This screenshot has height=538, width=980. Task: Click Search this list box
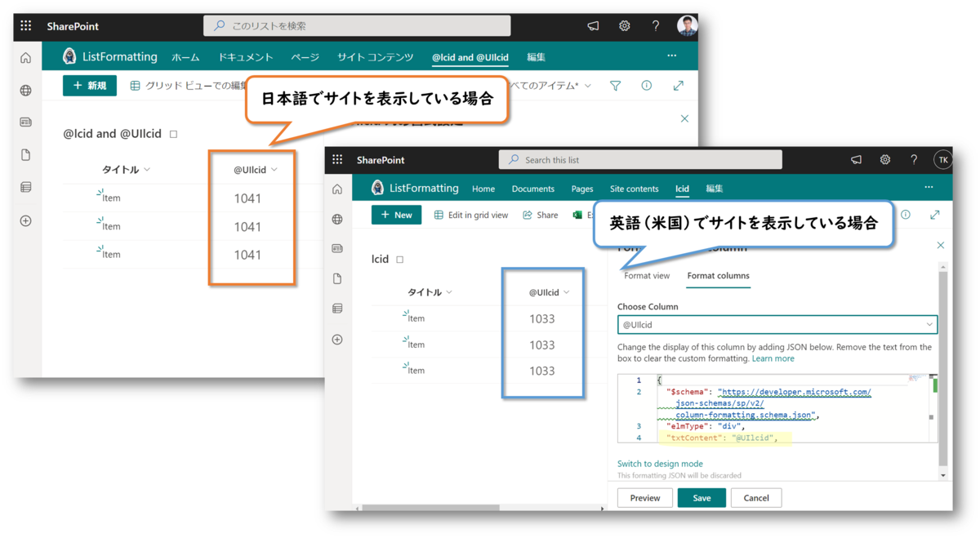tap(640, 160)
